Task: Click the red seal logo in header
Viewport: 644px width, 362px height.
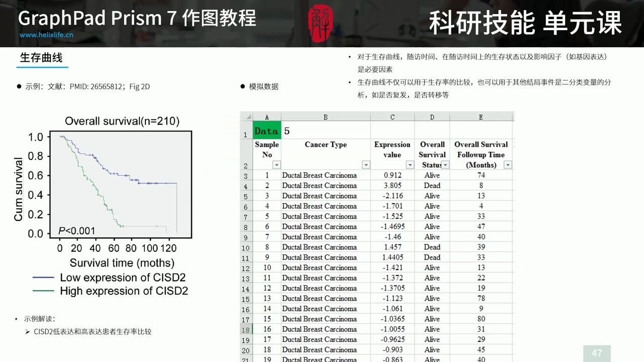Action: tap(320, 23)
